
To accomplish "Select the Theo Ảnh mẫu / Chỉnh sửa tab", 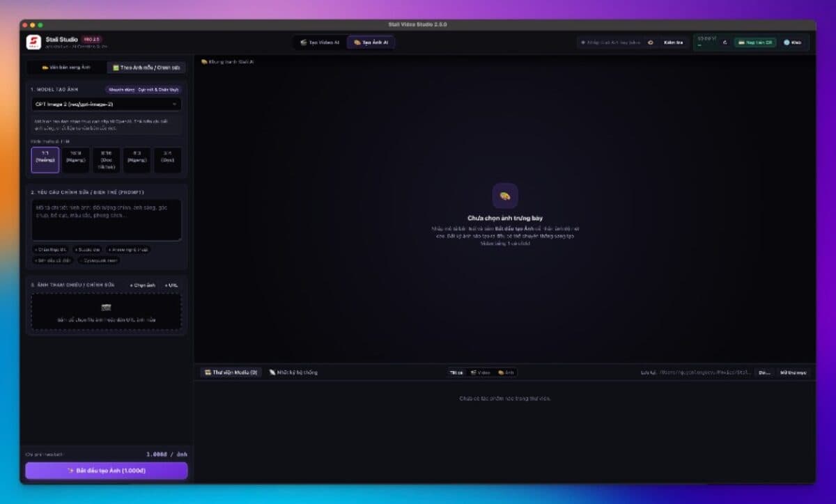I will pos(146,68).
